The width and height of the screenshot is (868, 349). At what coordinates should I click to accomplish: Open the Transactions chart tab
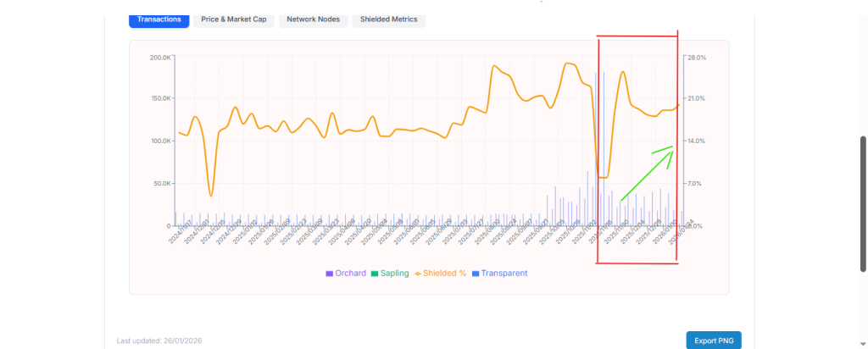[159, 19]
